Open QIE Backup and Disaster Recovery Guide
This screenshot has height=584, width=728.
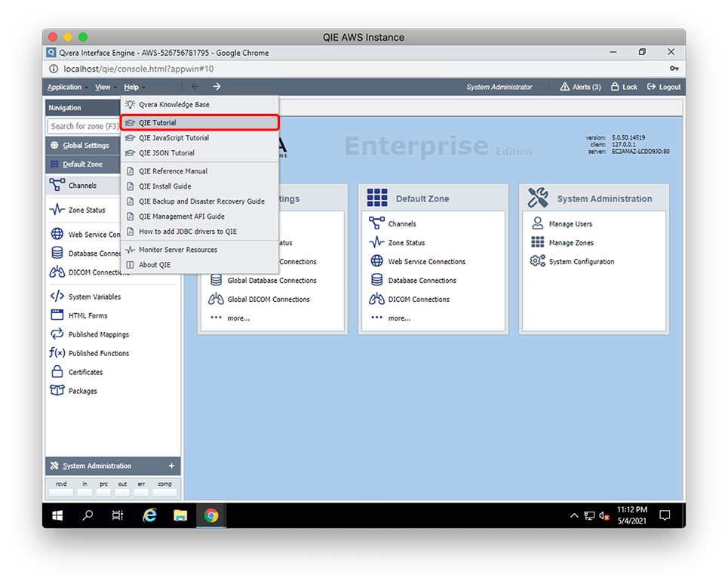coord(200,201)
